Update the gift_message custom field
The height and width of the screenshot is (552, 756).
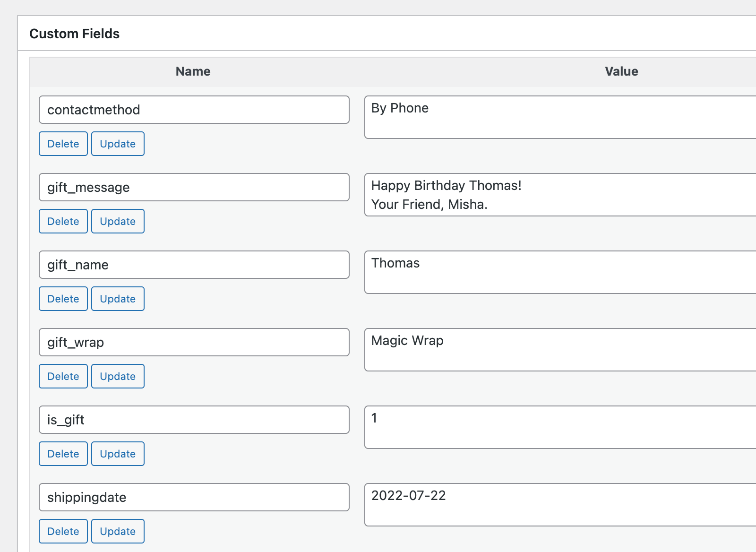(x=118, y=221)
